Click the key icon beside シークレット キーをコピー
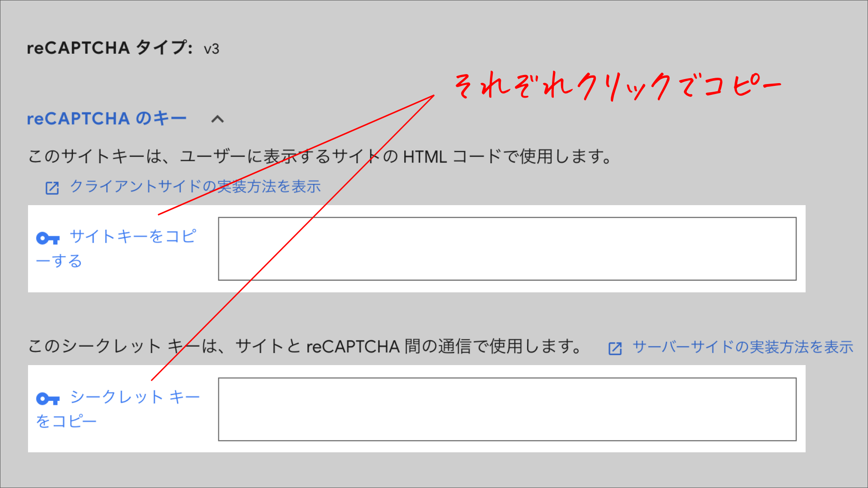868x488 pixels. [48, 399]
